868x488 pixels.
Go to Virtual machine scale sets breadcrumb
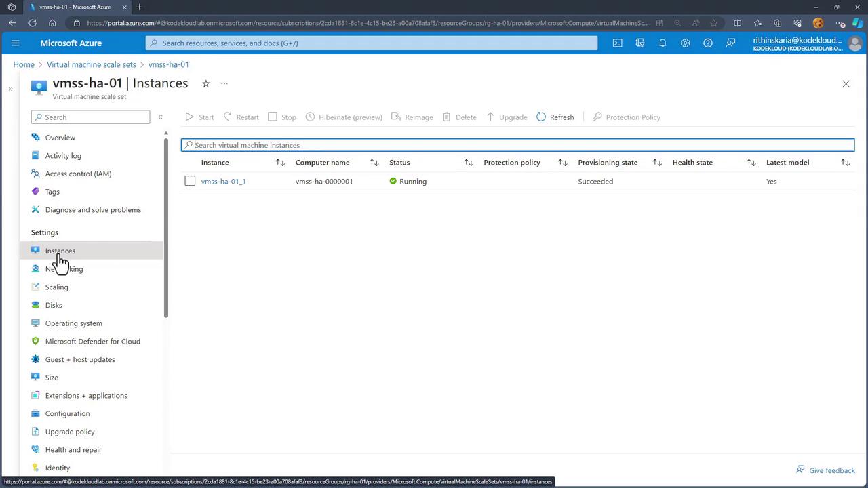tap(92, 64)
